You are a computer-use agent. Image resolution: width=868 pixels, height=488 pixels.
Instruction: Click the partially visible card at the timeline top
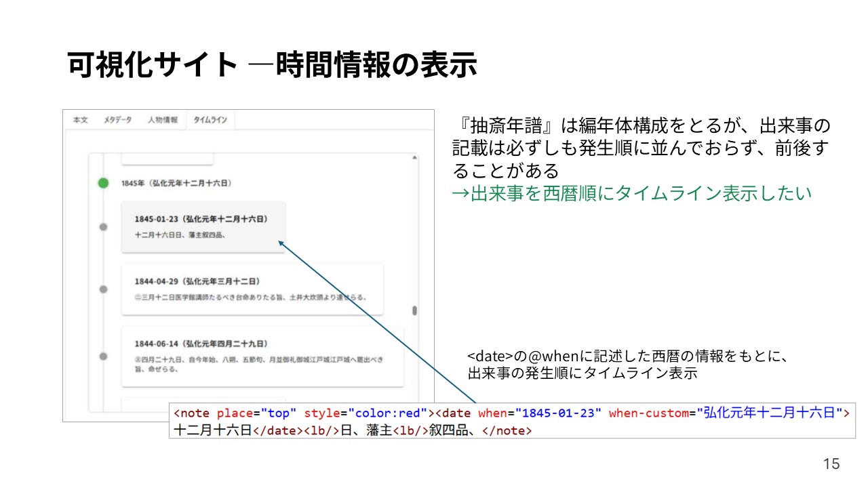(167, 160)
